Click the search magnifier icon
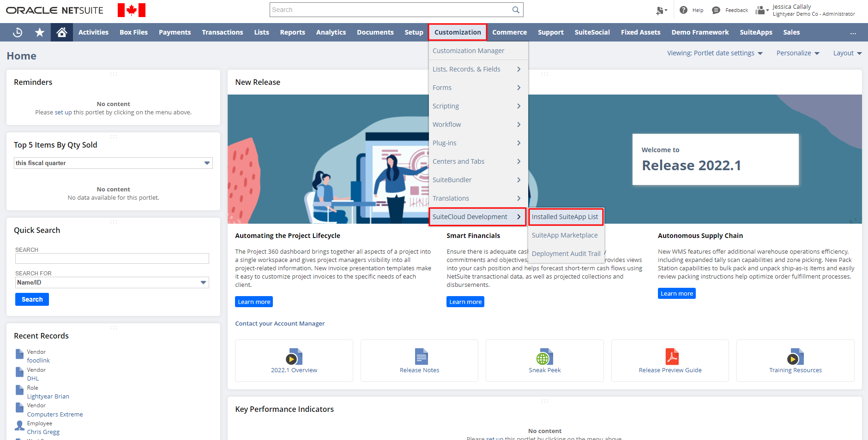The width and height of the screenshot is (868, 440). coord(516,10)
